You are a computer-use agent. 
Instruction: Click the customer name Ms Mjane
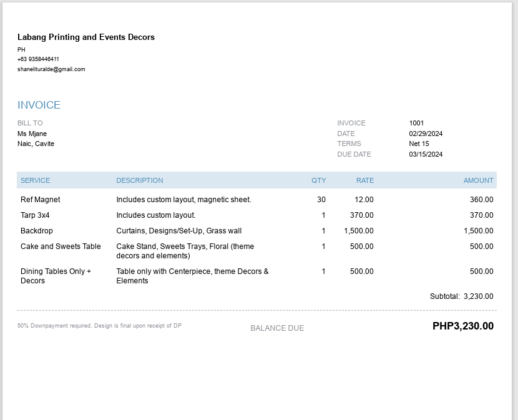coord(32,134)
